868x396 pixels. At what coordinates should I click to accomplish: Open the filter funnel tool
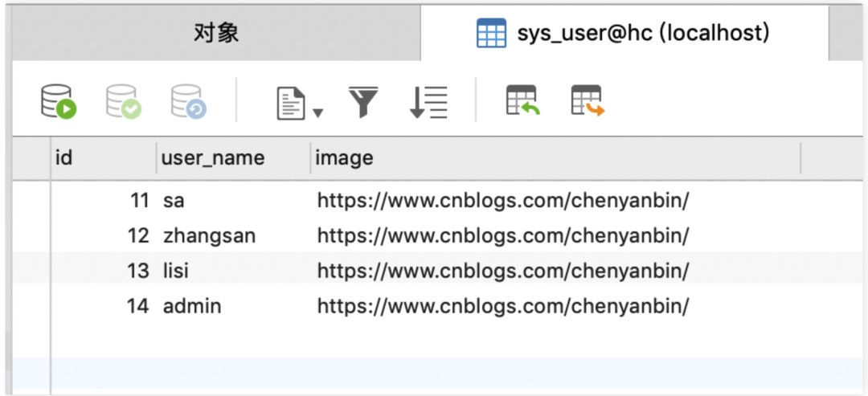tap(363, 102)
